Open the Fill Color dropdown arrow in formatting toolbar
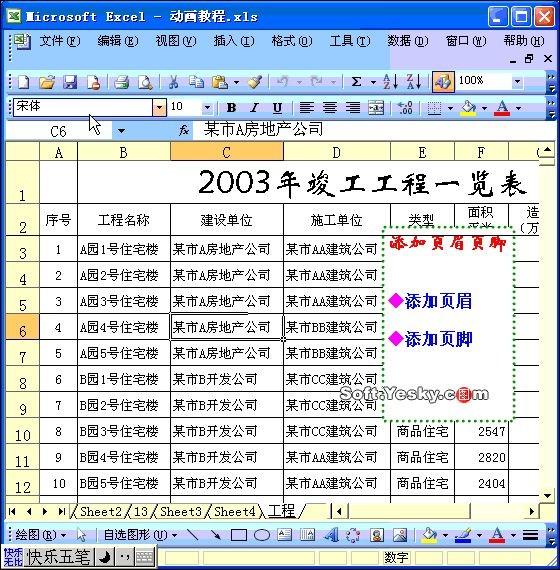The height and width of the screenshot is (570, 560). coord(484,108)
